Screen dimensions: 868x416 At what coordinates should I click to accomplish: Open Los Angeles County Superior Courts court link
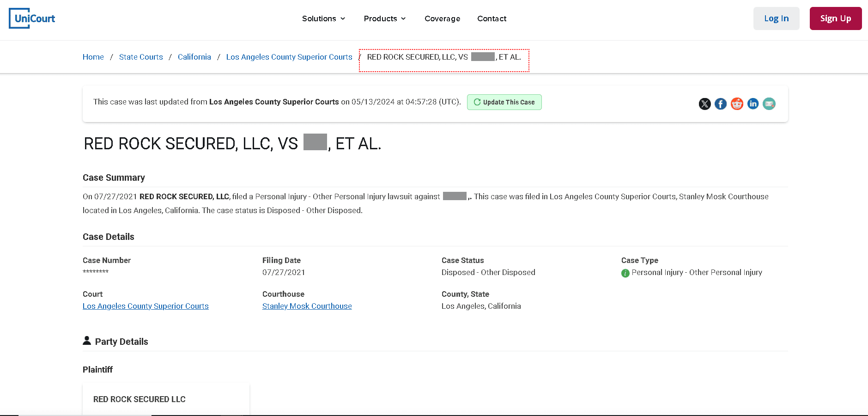(x=146, y=306)
